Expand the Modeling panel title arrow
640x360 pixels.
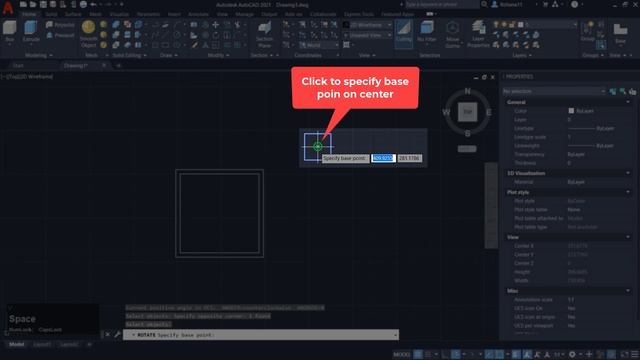pos(51,55)
